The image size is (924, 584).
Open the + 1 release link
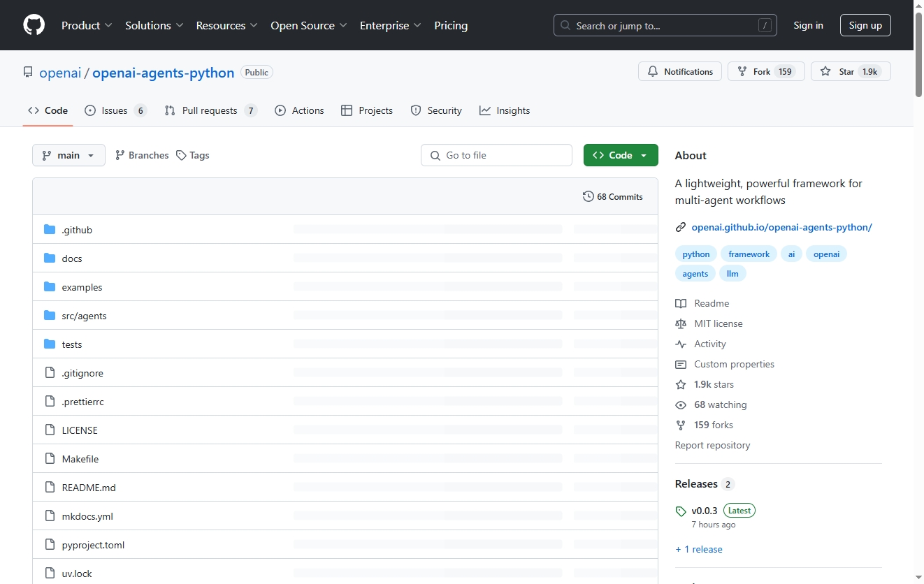click(x=699, y=549)
